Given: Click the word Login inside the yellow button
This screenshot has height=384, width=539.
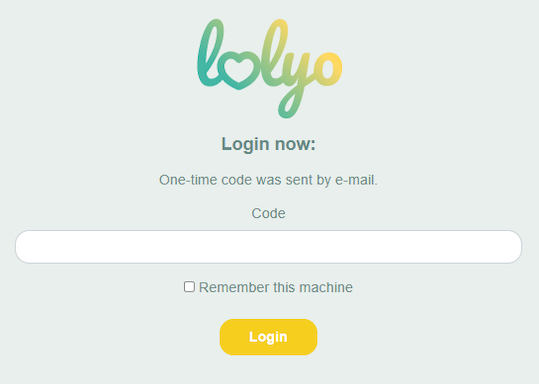Looking at the screenshot, I should point(268,337).
